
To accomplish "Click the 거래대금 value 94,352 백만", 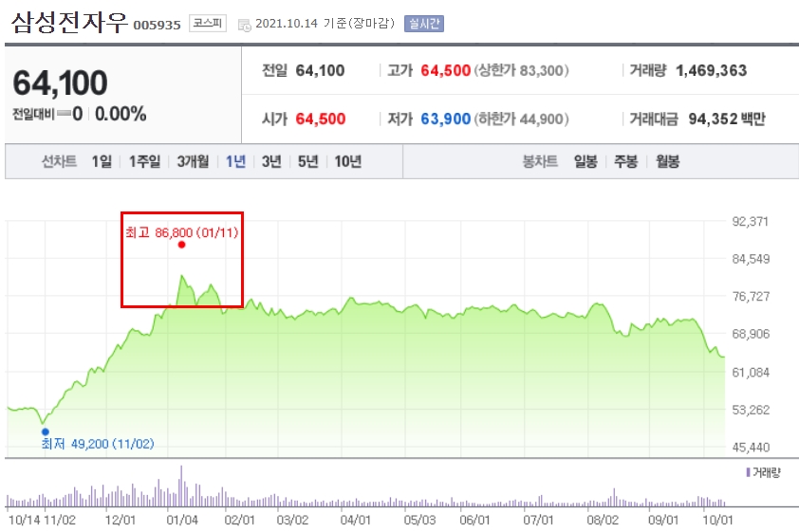I will [x=727, y=119].
